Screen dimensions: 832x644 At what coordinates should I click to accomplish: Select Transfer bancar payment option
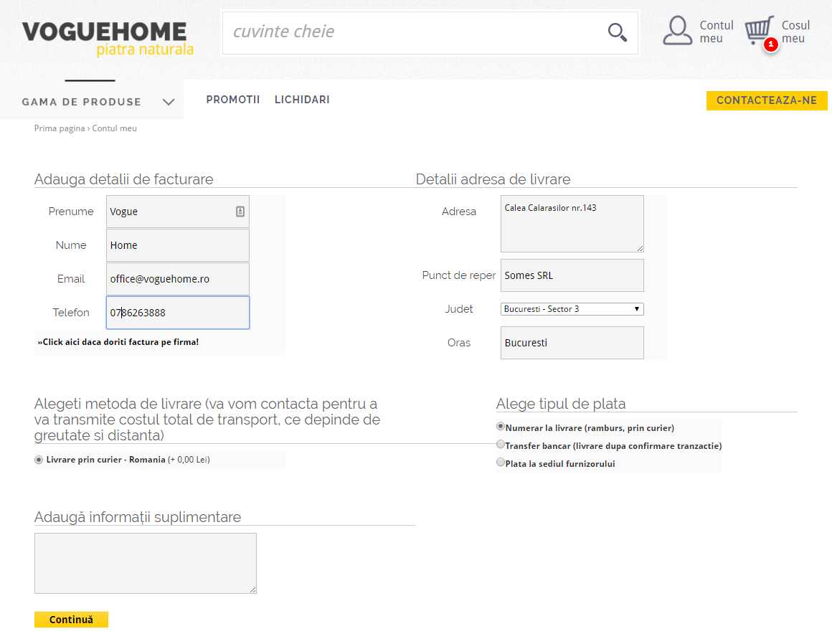pos(501,445)
